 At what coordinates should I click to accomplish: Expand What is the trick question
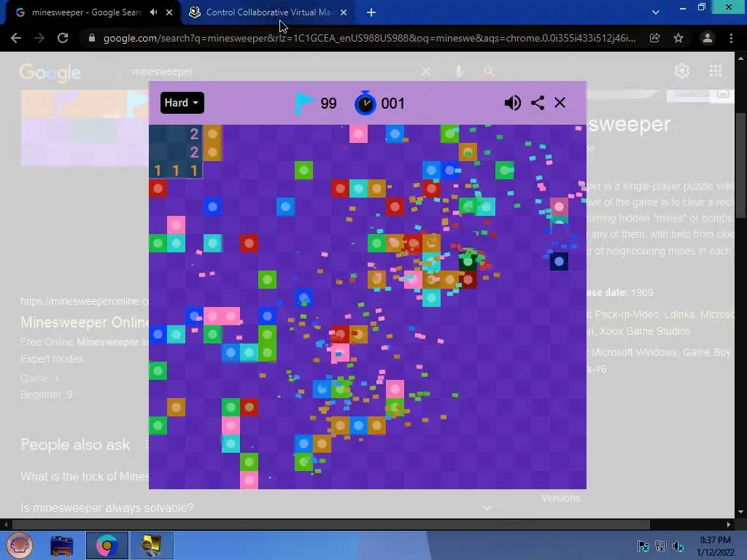click(x=85, y=476)
